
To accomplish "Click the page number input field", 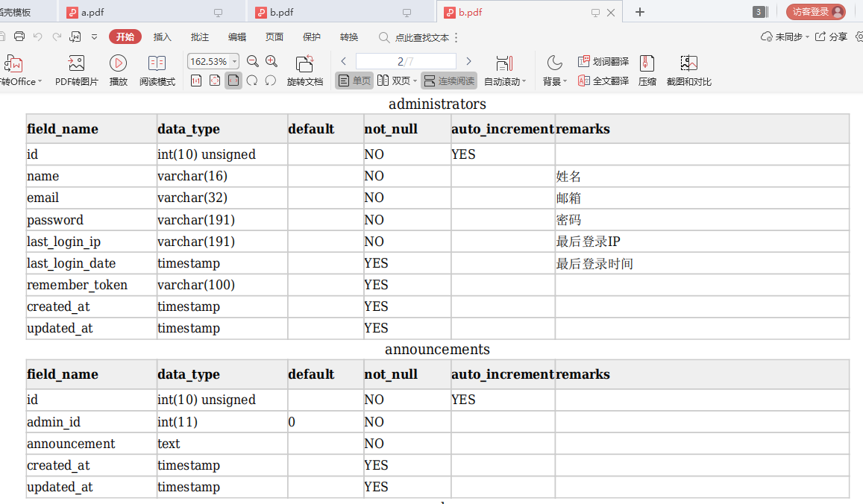I will 406,61.
